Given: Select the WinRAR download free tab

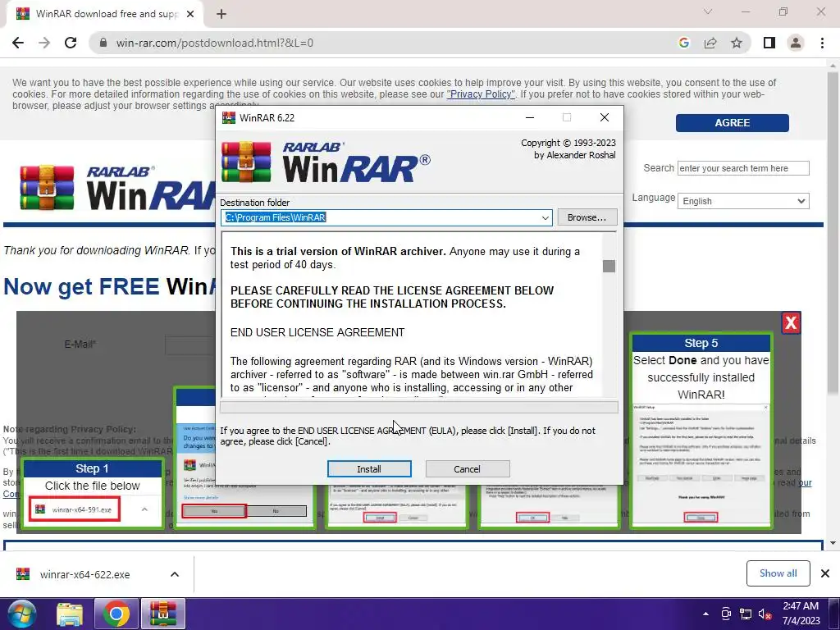Looking at the screenshot, I should tap(105, 14).
